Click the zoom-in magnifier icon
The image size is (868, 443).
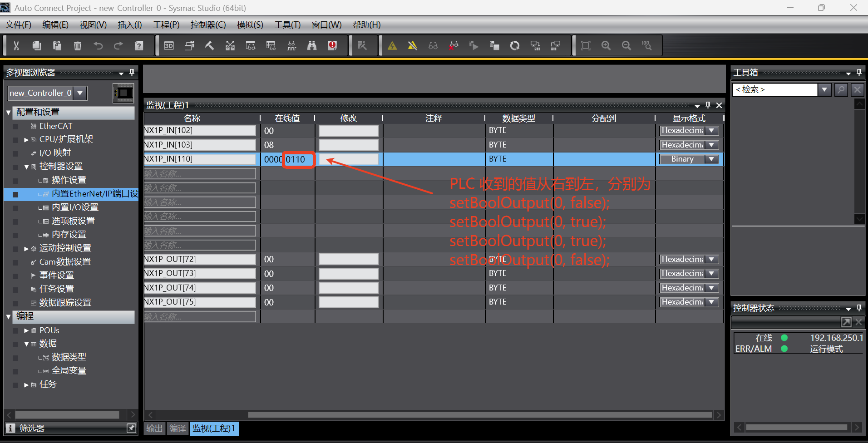click(606, 45)
